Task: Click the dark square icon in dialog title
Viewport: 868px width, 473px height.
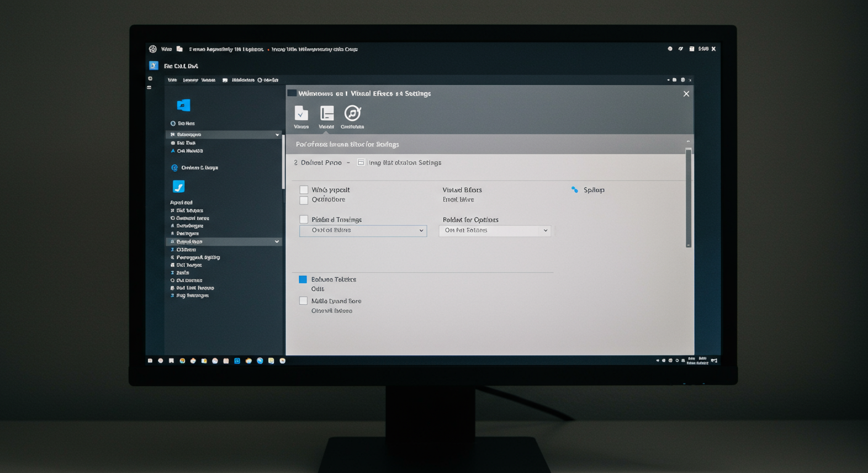Action: click(x=292, y=94)
